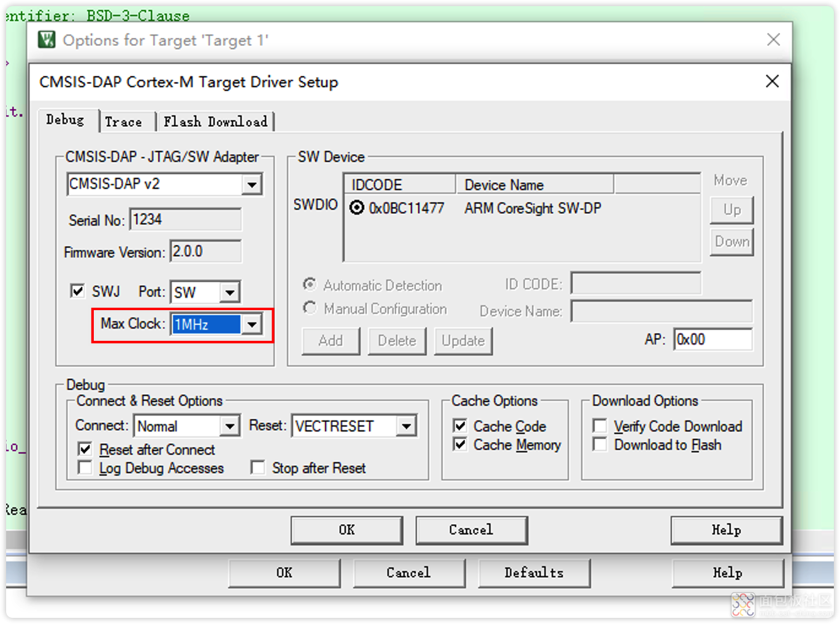Screen dimensions: 840x624
Task: Switch to the Debug tab
Action: pyautogui.click(x=65, y=120)
